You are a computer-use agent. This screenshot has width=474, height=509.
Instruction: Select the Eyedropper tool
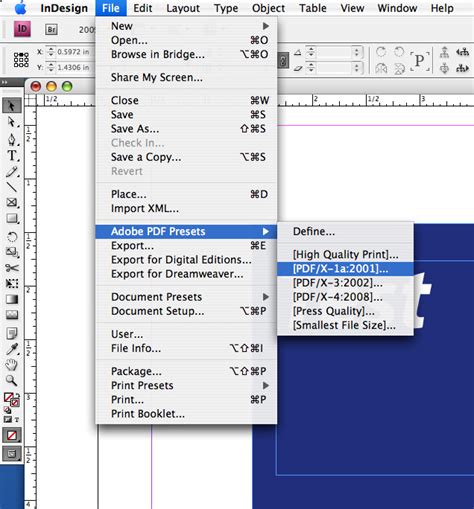coord(12,349)
